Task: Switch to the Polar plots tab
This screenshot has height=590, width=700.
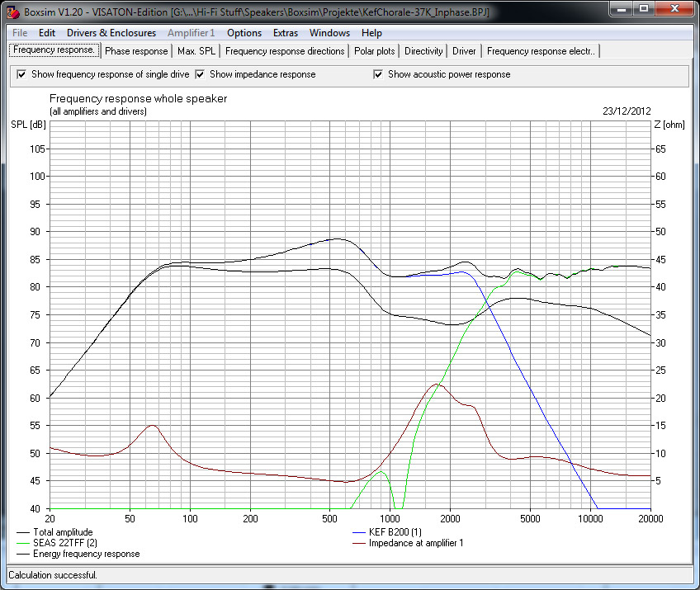Action: point(374,51)
